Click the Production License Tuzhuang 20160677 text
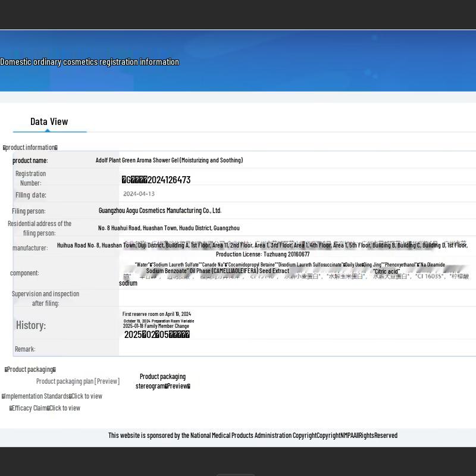This screenshot has width=476, height=476. 262,254
